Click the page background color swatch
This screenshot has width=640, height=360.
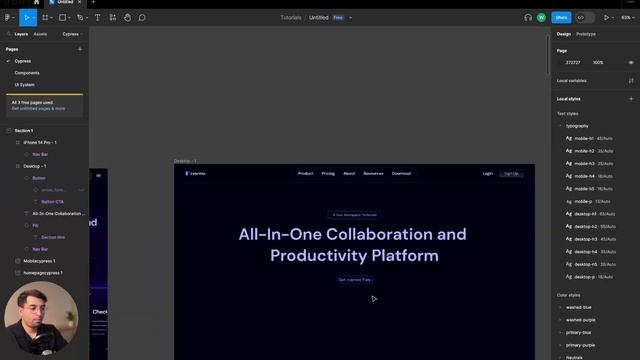click(x=561, y=62)
